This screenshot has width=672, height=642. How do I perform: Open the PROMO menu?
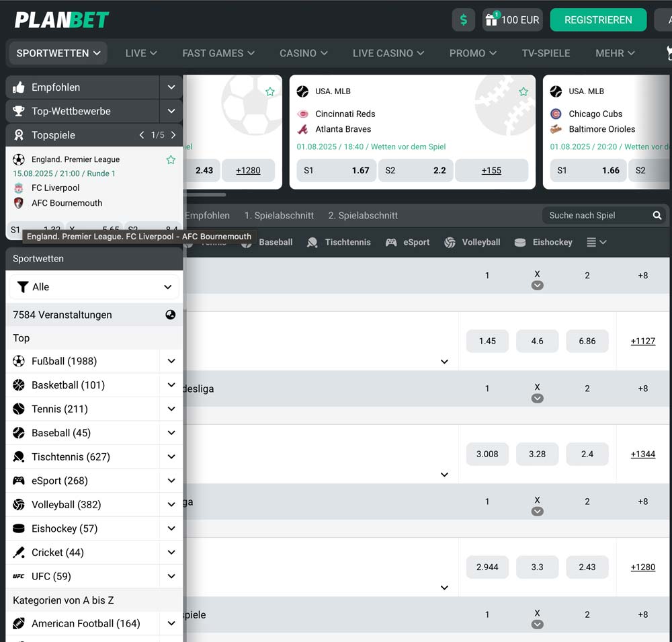[472, 53]
